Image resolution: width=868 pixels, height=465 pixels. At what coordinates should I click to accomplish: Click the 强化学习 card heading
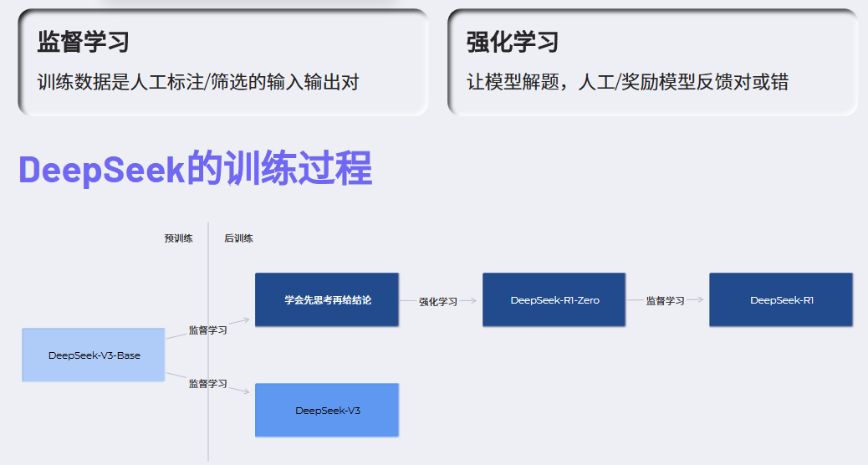pos(512,42)
